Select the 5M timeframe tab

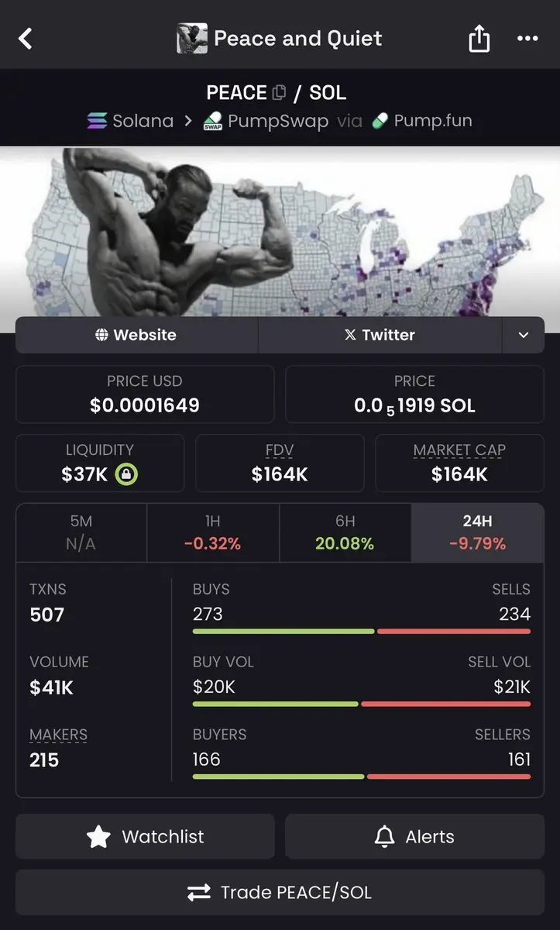pos(81,532)
